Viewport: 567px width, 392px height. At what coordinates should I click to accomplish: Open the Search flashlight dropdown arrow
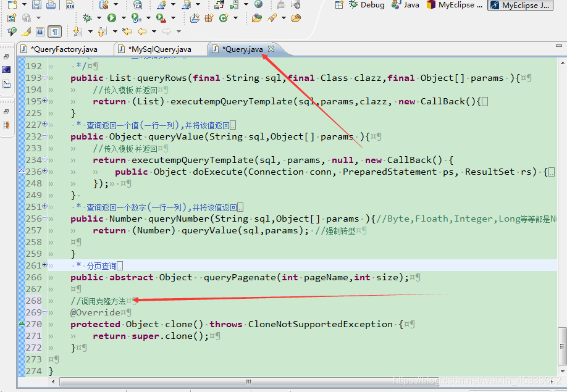[283, 18]
